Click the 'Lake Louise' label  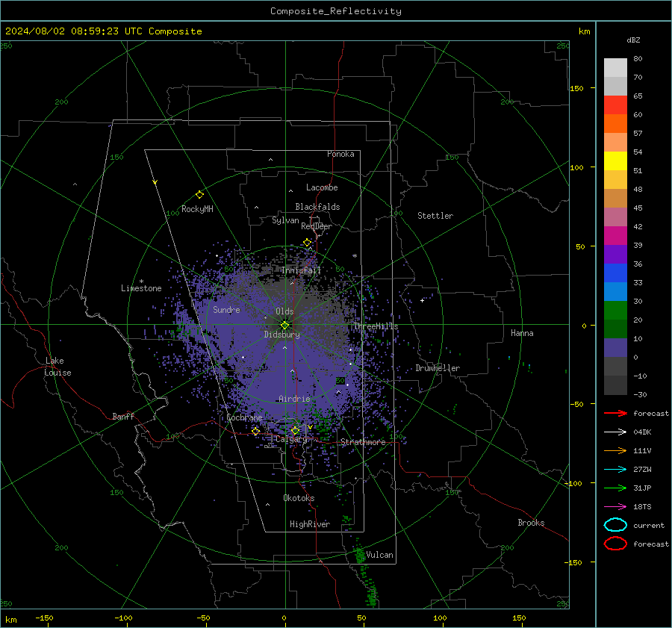click(58, 367)
